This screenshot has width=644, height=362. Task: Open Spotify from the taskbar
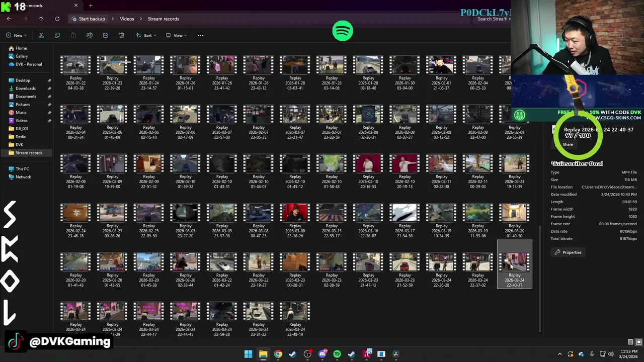pyautogui.click(x=337, y=354)
